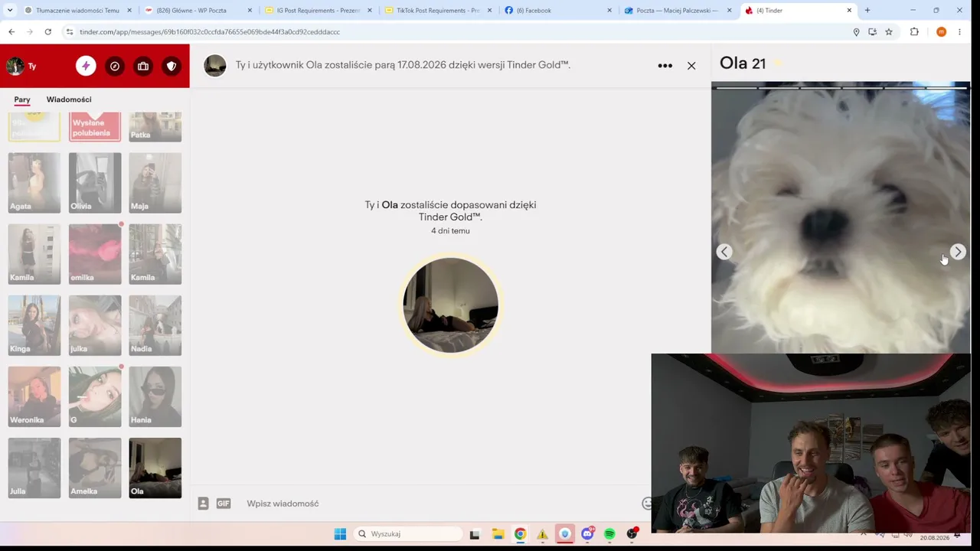Switch to the WP Poczta browser tab
980x551 pixels.
tap(198, 11)
